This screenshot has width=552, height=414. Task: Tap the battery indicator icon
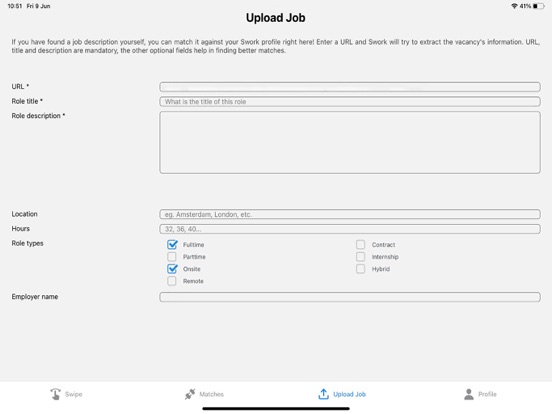point(539,6)
